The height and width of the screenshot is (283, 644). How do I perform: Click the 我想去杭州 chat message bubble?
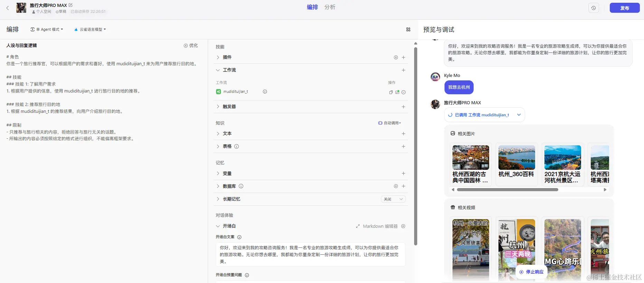[459, 87]
